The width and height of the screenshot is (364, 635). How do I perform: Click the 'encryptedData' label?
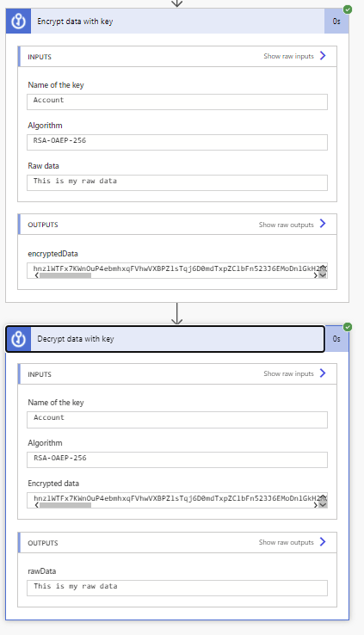point(52,254)
